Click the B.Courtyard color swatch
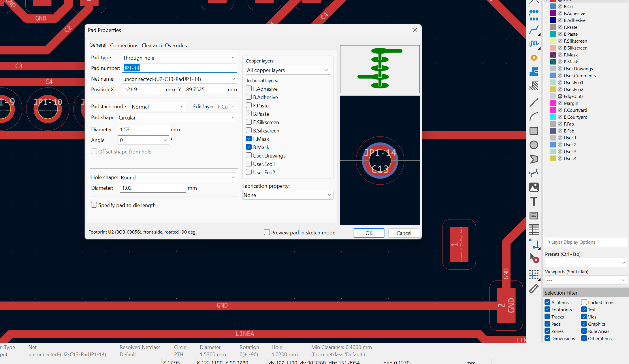 click(x=553, y=117)
